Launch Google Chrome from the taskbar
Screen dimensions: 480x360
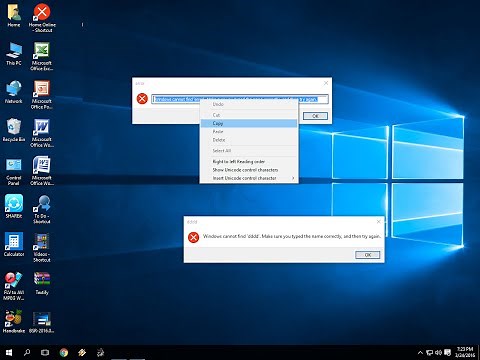click(x=64, y=352)
